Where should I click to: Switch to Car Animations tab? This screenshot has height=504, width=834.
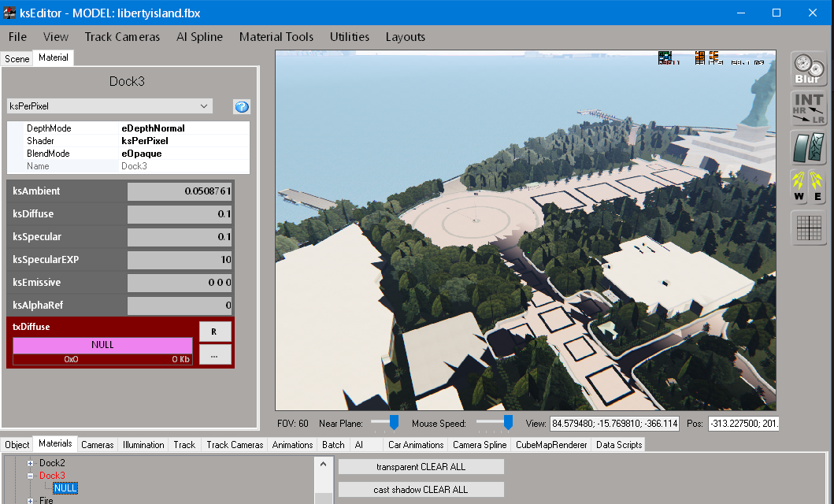click(415, 445)
